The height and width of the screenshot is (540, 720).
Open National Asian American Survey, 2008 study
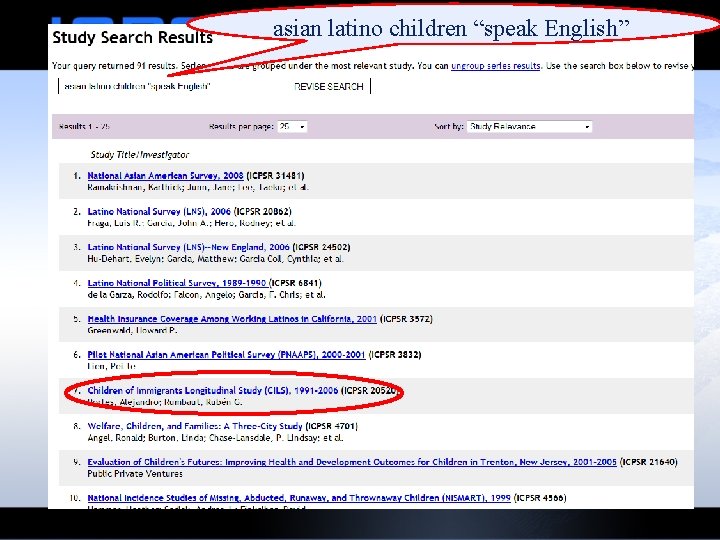coord(165,175)
